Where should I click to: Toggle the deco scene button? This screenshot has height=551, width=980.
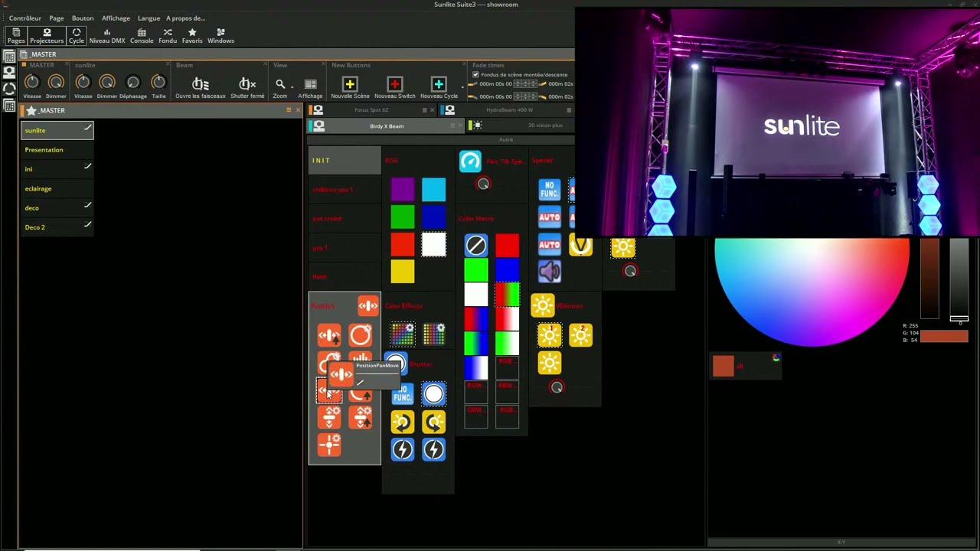(x=57, y=207)
